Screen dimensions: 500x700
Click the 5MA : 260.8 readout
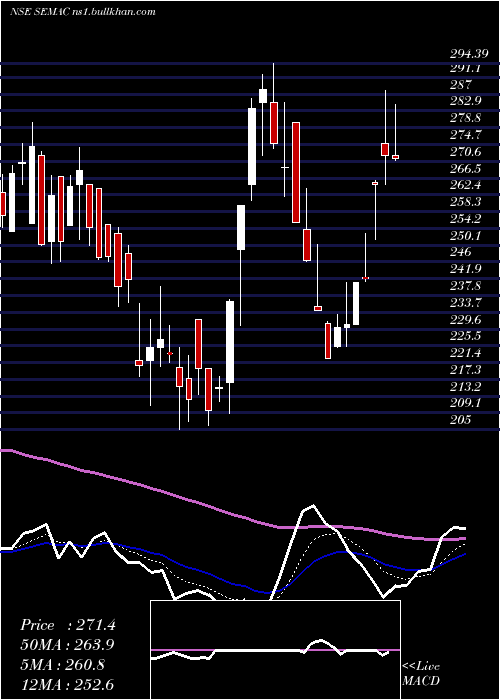pos(62,665)
